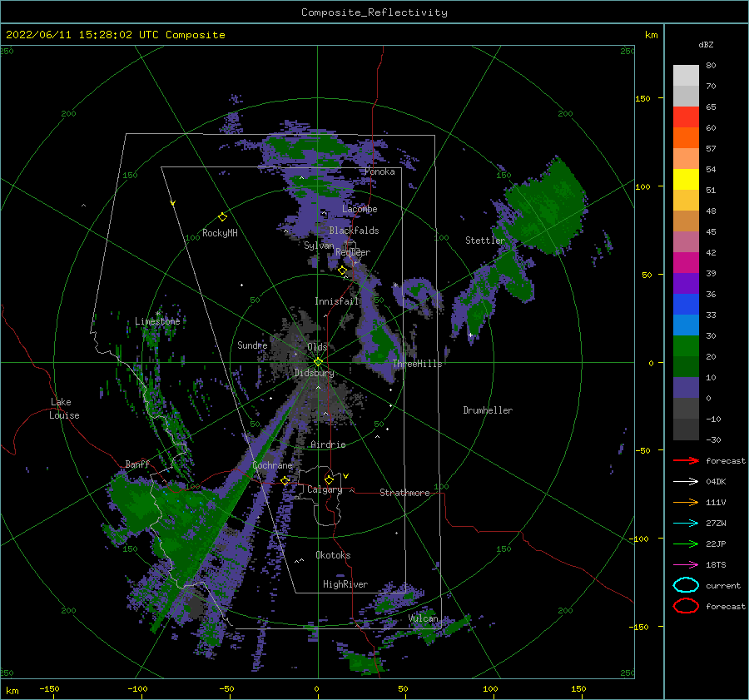The image size is (749, 700).
Task: Click the Sundre town label
Action: (252, 345)
